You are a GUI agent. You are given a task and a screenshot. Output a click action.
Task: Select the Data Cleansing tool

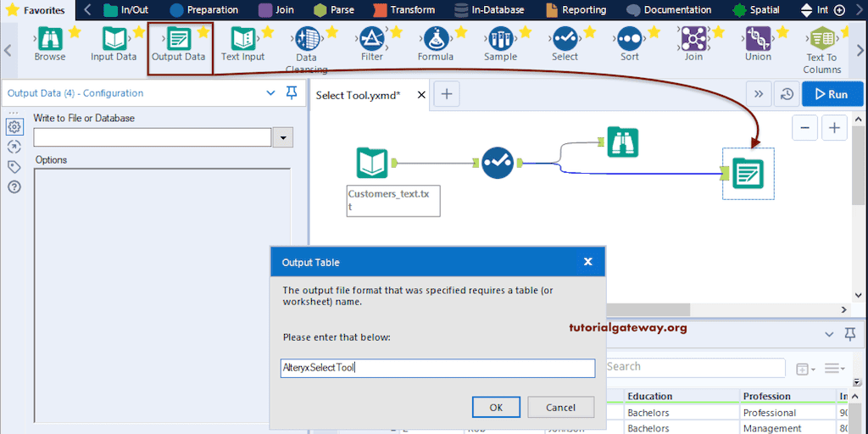pos(307,50)
